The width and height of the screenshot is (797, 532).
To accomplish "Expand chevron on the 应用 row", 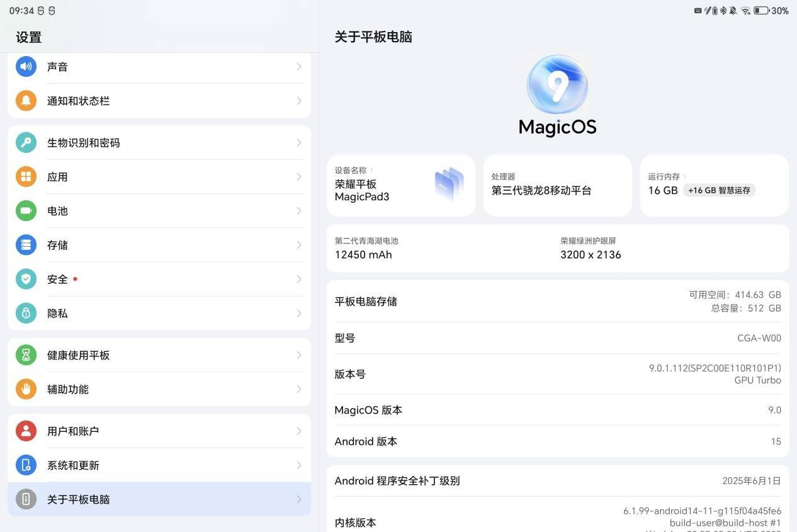I will 299,177.
